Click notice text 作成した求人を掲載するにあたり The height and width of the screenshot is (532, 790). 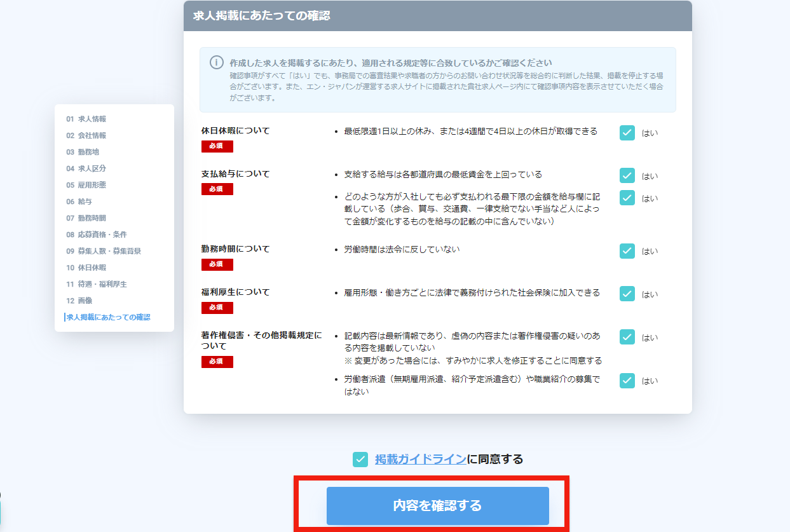[391, 63]
